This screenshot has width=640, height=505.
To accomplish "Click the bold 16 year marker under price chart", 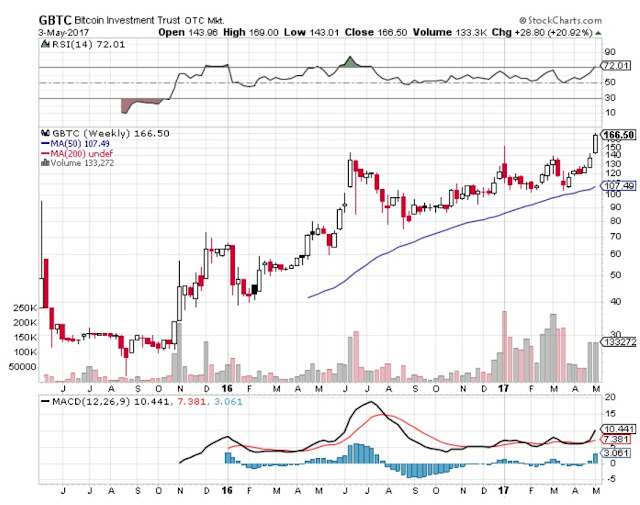I will click(227, 389).
